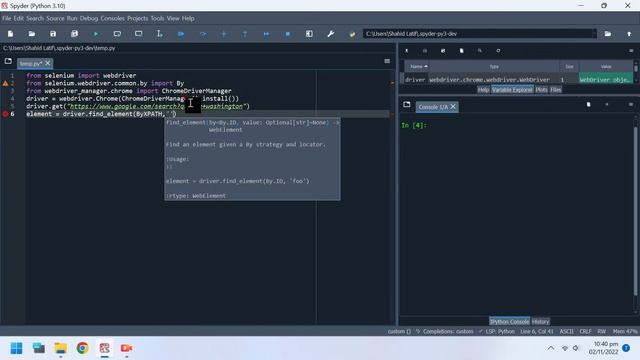The height and width of the screenshot is (360, 640).
Task: Run the selection or current line
Action: tap(160, 34)
